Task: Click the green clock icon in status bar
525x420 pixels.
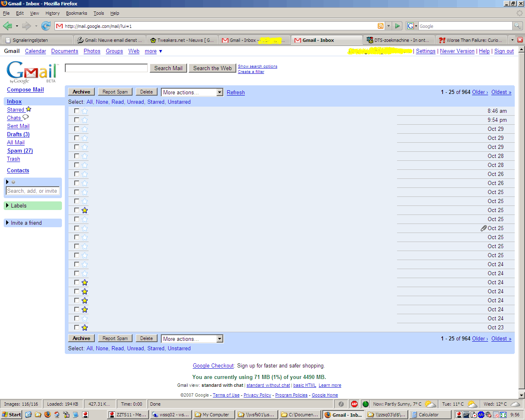Action: tap(365, 404)
